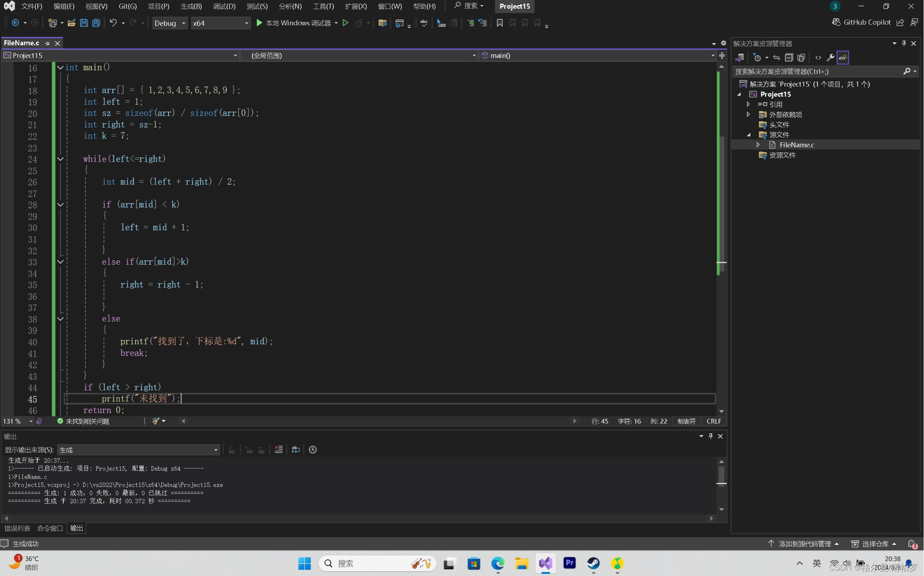The height and width of the screenshot is (576, 924).
Task: Open the 文件(F) menu
Action: click(31, 6)
